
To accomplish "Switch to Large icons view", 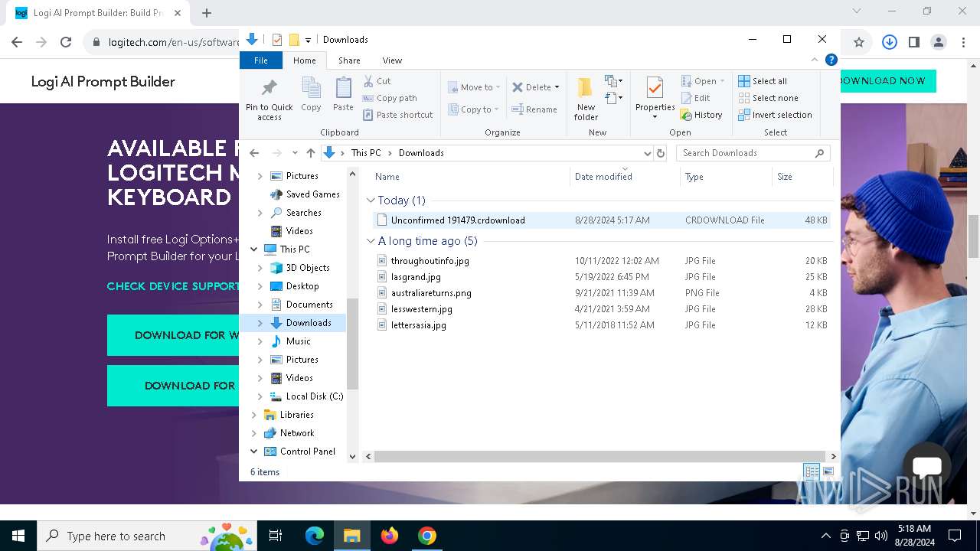I will pos(828,472).
